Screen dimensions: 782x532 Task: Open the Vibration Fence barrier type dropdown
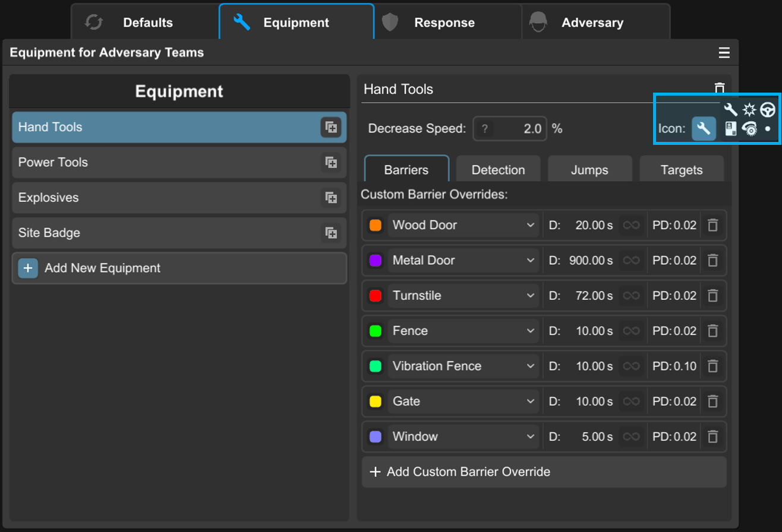pyautogui.click(x=463, y=366)
